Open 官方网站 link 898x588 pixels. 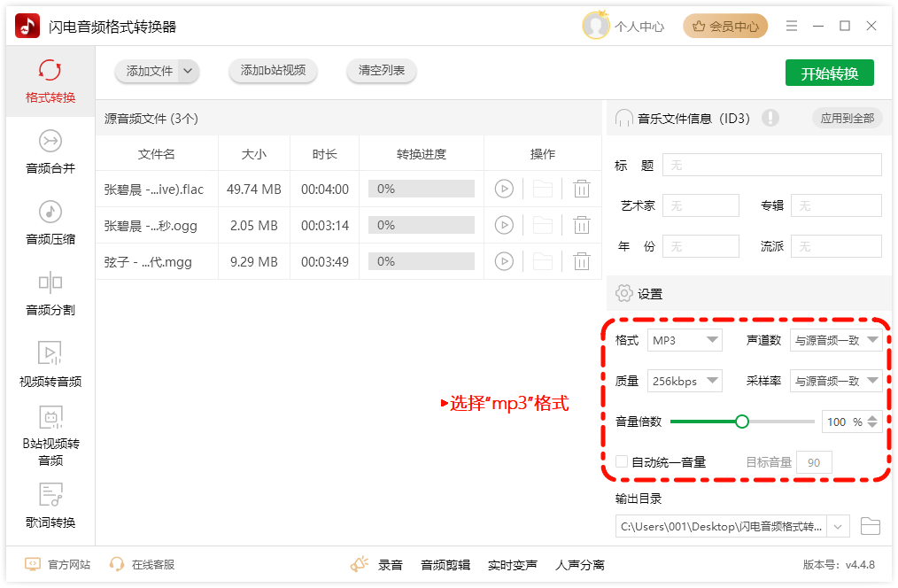(58, 564)
